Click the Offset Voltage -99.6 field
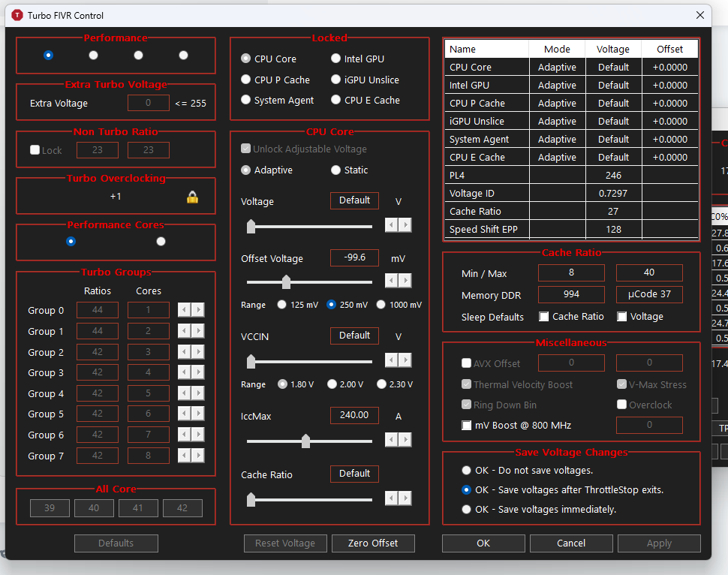 tap(354, 257)
